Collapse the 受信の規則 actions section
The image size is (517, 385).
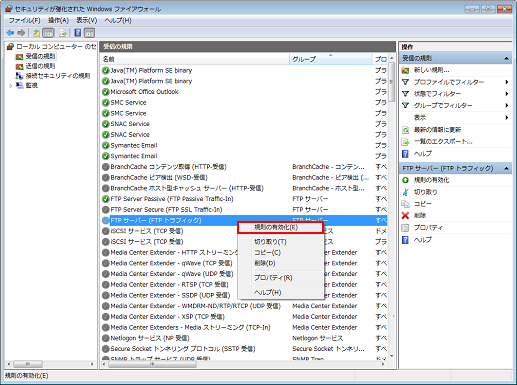506,58
